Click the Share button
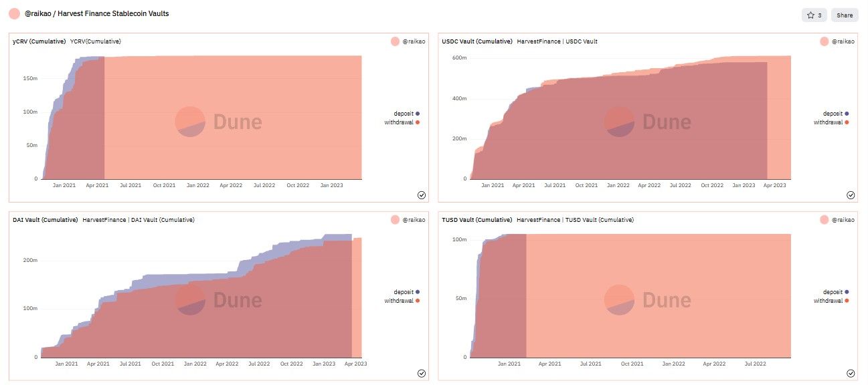The height and width of the screenshot is (385, 868). click(845, 15)
